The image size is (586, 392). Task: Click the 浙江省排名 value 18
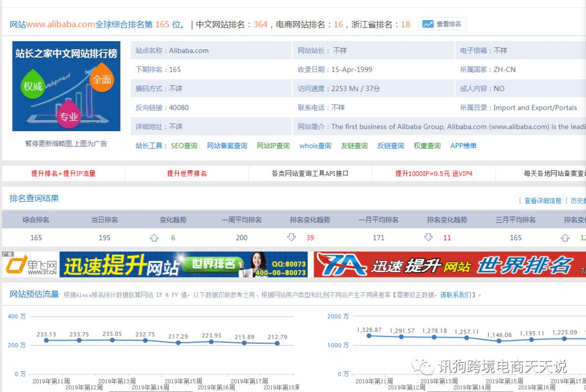tap(405, 24)
